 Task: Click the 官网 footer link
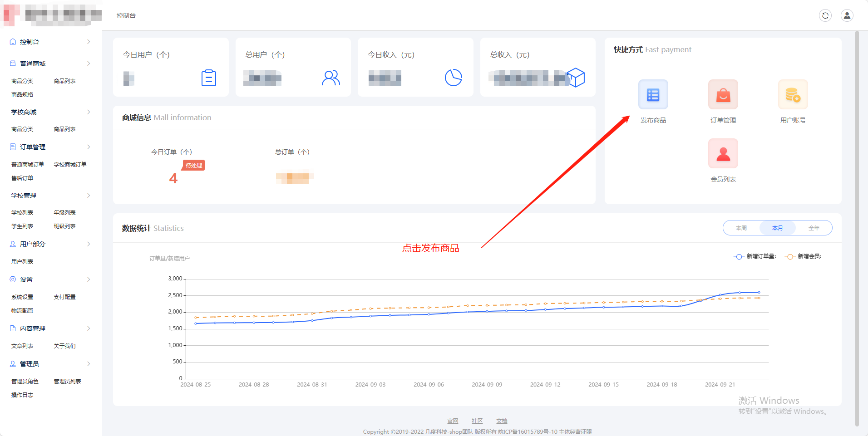click(453, 421)
